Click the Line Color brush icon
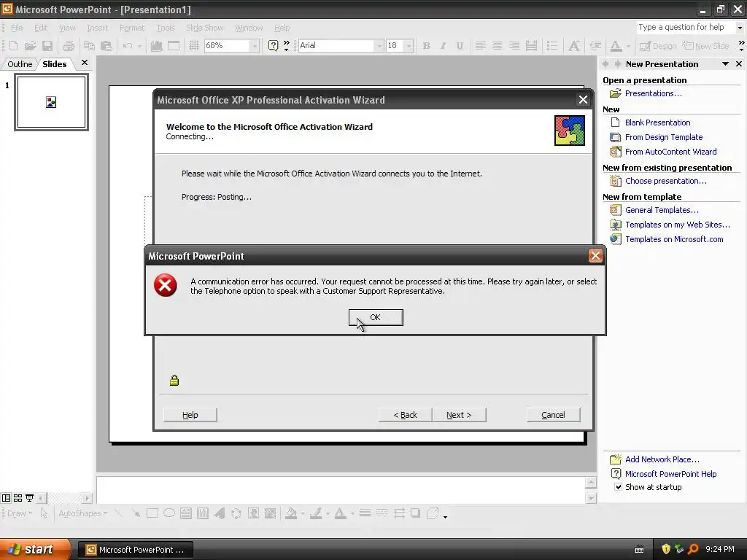 pyautogui.click(x=316, y=513)
